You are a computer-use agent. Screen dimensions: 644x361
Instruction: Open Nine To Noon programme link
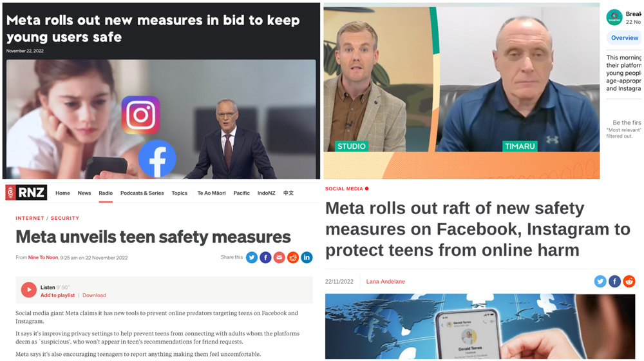43,258
